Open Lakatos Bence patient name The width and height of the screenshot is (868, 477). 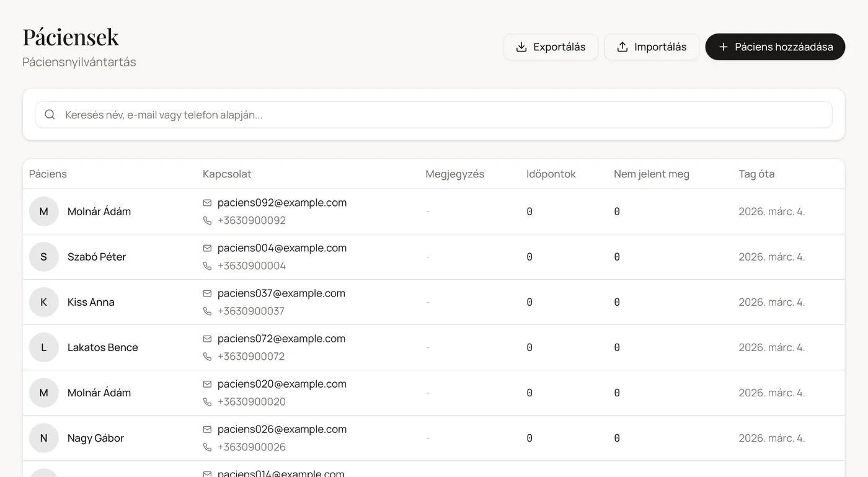(x=103, y=347)
